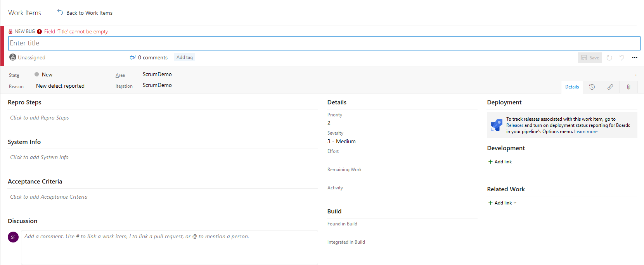Open the more actions ellipsis menu
This screenshot has width=644, height=265.
(635, 58)
